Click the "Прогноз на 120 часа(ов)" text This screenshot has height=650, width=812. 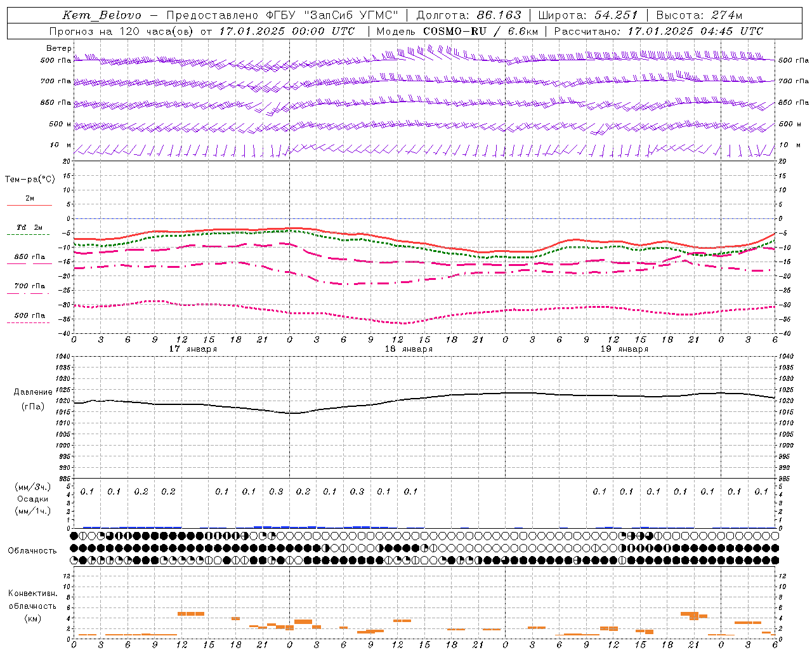[122, 31]
